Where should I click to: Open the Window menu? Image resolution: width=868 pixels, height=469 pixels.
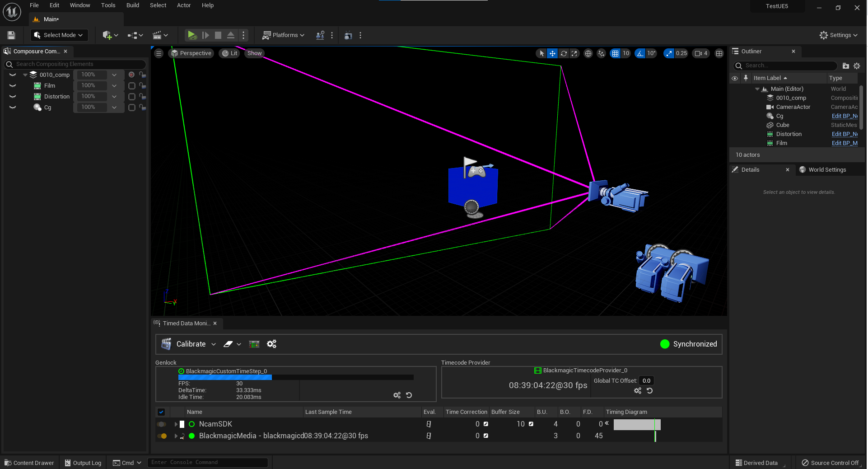coord(79,5)
